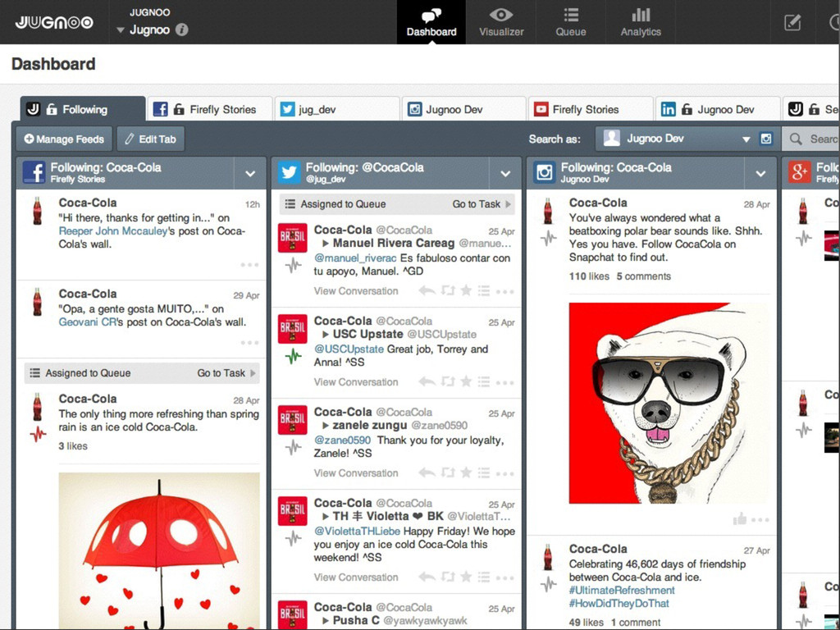Click sentiment pulse icon on spring rain post
This screenshot has width=840, height=630.
tap(38, 434)
